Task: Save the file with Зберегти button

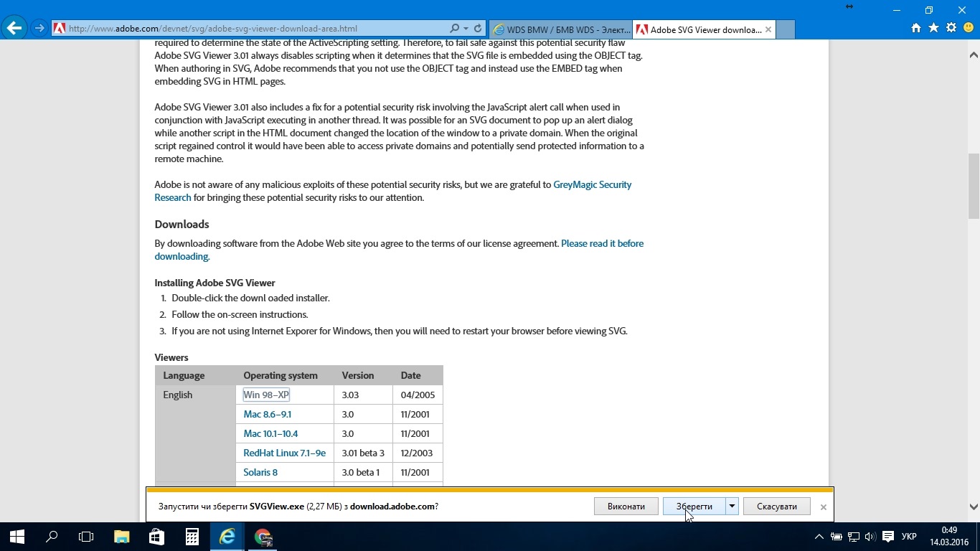Action: pos(694,507)
